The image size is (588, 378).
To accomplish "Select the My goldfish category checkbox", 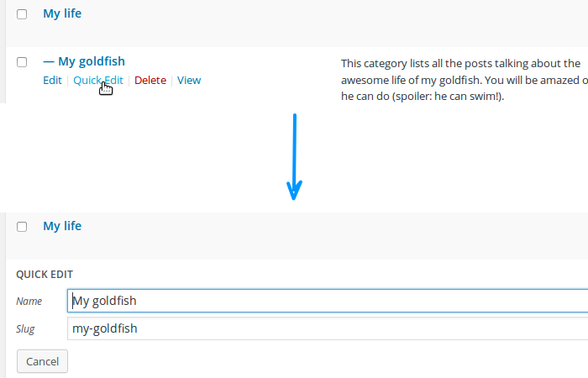I will pyautogui.click(x=22, y=62).
